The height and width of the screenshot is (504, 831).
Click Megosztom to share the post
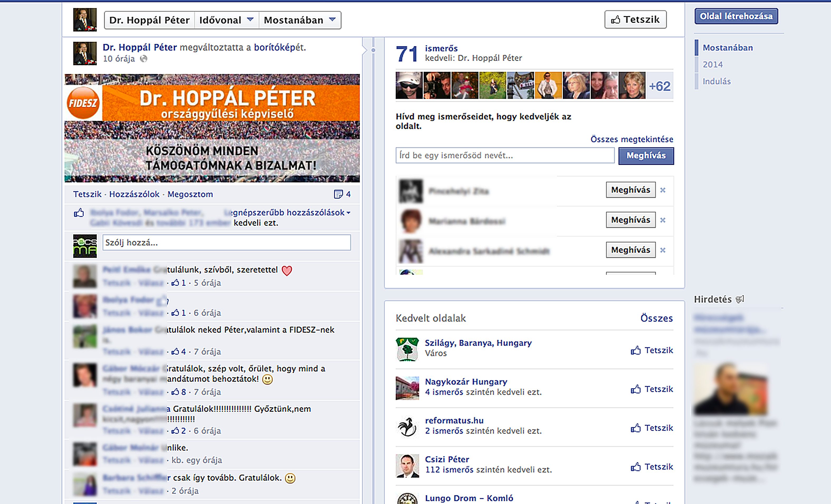190,194
